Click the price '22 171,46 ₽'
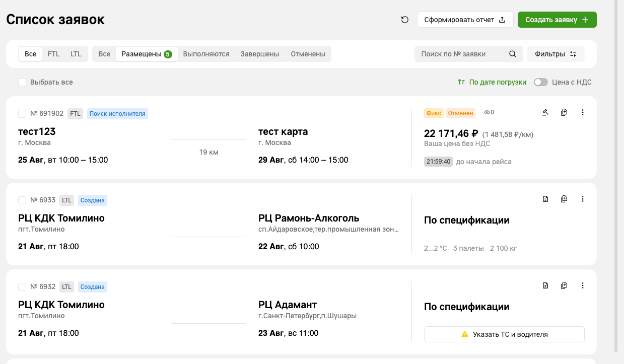 click(451, 133)
